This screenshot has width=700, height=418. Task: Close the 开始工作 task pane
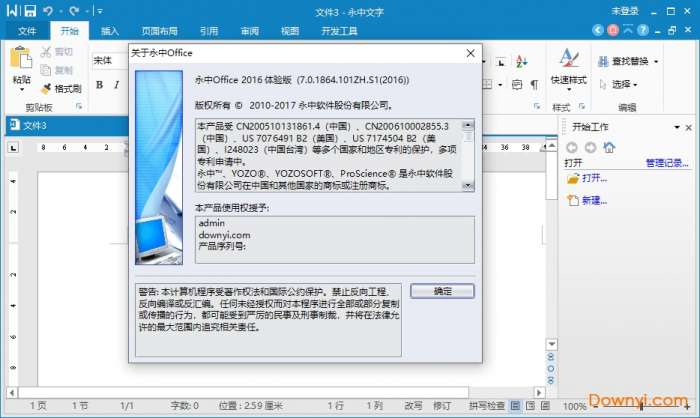[688, 127]
